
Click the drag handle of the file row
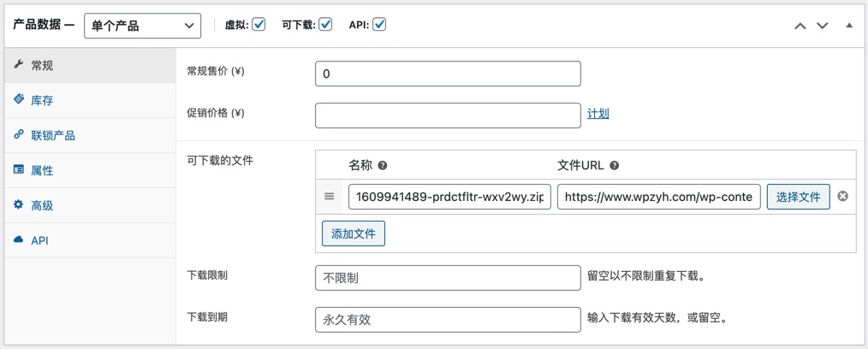point(329,197)
